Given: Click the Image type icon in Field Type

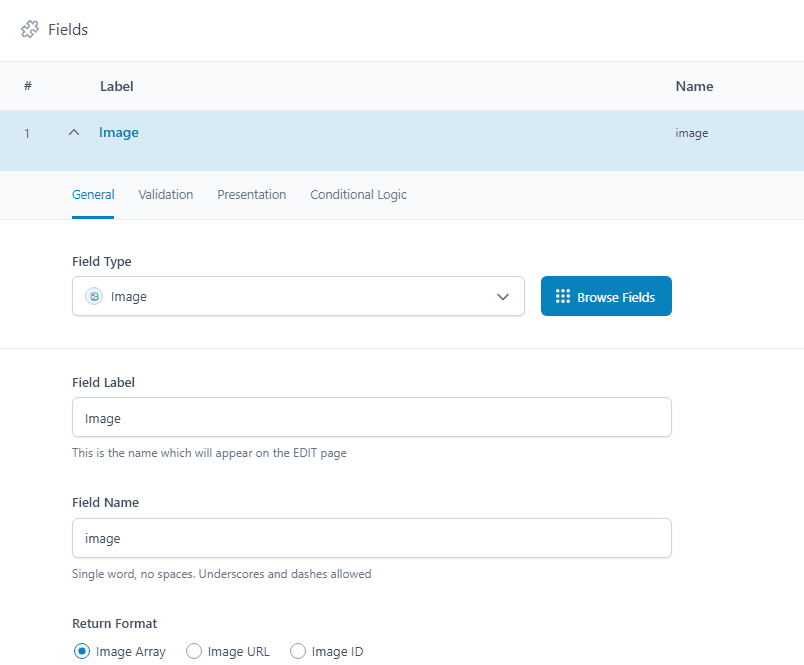Looking at the screenshot, I should click(x=94, y=296).
